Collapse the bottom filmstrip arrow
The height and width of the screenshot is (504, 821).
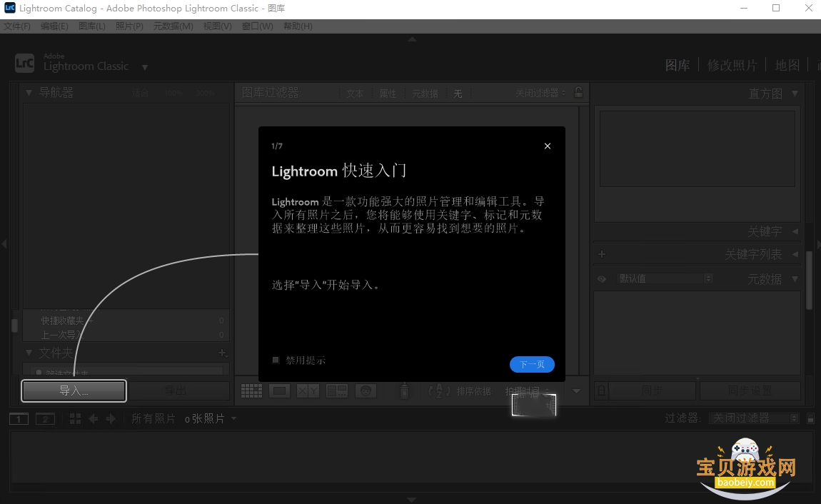click(x=412, y=500)
